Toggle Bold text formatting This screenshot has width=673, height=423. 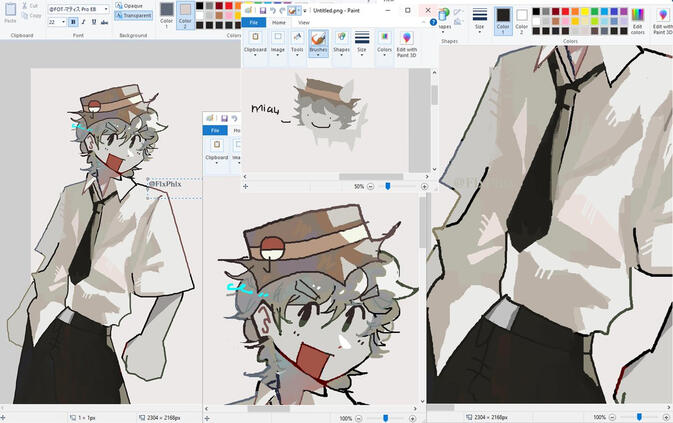coord(73,22)
